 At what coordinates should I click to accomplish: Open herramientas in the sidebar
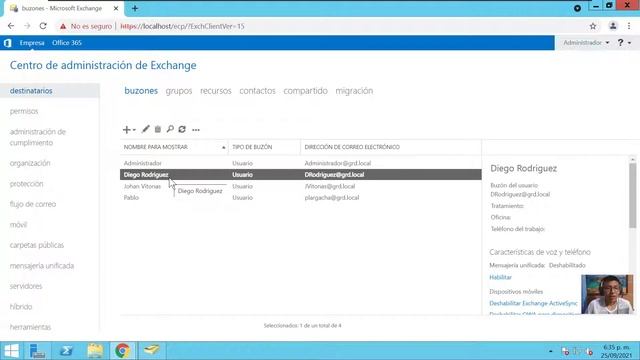(x=30, y=327)
